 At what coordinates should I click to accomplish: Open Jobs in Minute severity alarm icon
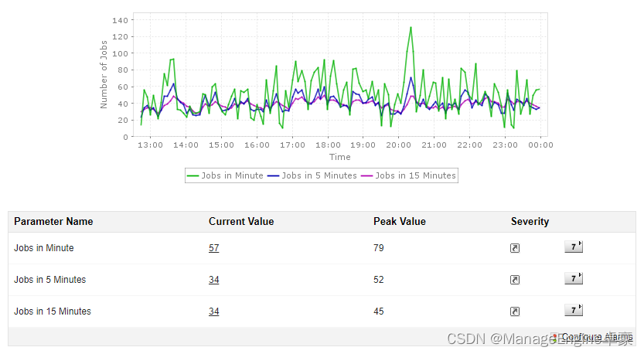[x=515, y=248]
